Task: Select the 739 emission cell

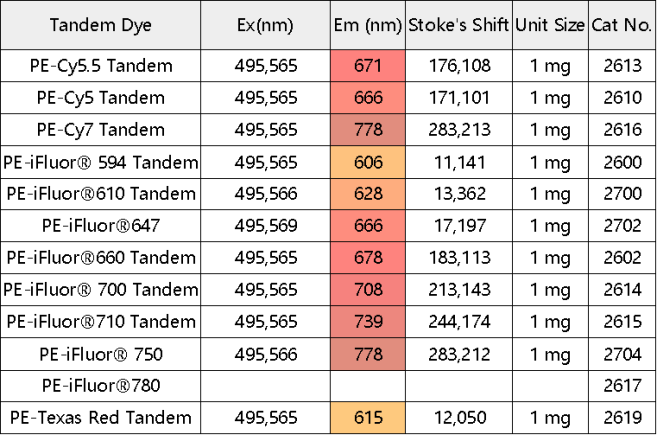Action: [368, 322]
